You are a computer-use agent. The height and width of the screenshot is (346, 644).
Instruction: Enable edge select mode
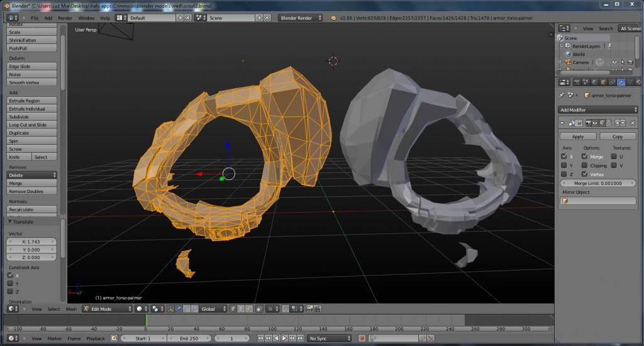241,309
